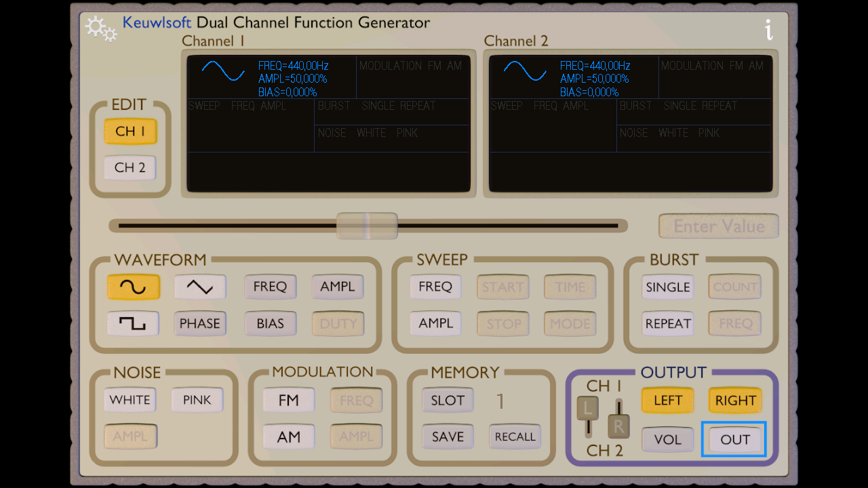Viewport: 868px width, 488px height.
Task: Enable the sweep AMPL button
Action: coord(435,323)
